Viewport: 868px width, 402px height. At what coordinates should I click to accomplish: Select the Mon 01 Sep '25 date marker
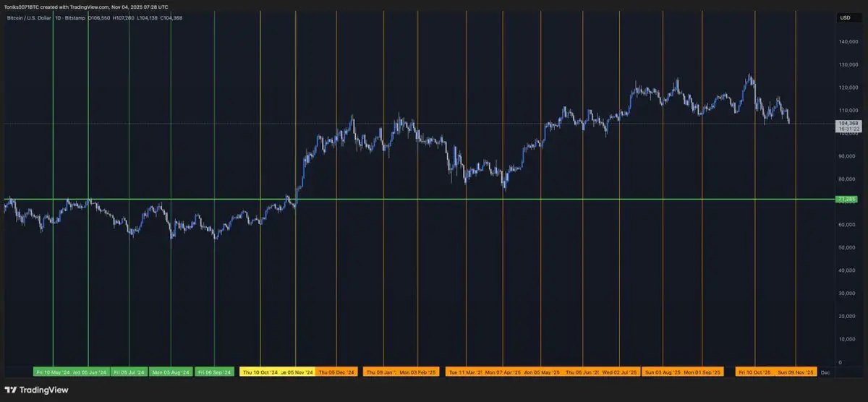(x=702, y=372)
